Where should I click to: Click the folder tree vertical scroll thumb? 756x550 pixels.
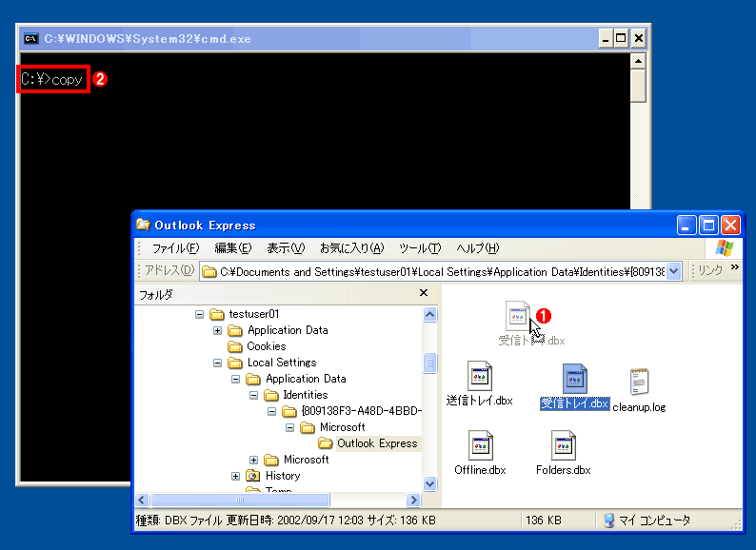430,363
